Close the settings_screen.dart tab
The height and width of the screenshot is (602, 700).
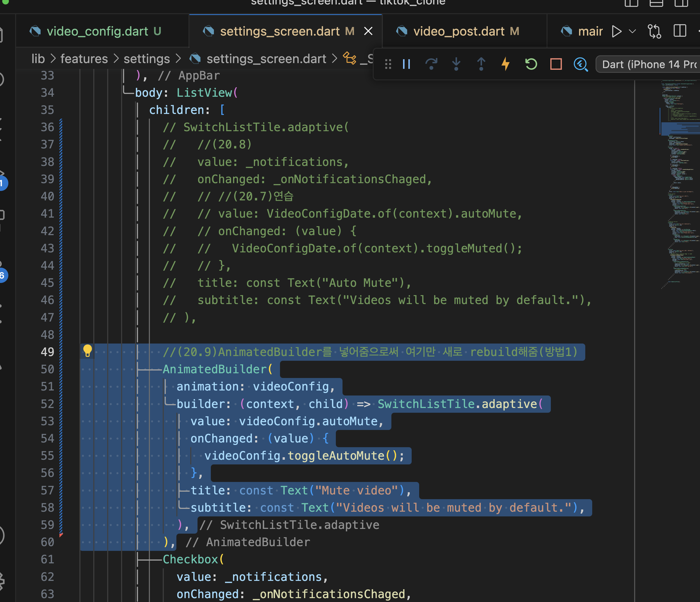click(x=368, y=31)
